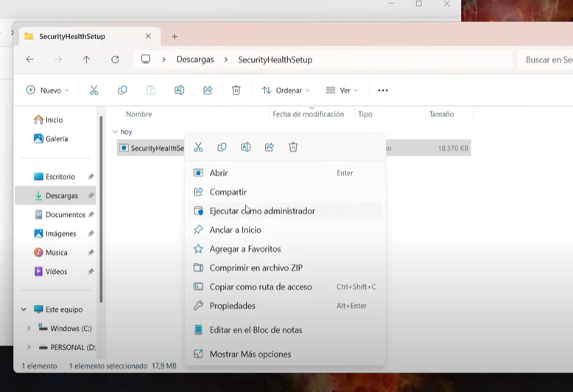Click the Copy icon in the Explorer toolbar

point(122,91)
